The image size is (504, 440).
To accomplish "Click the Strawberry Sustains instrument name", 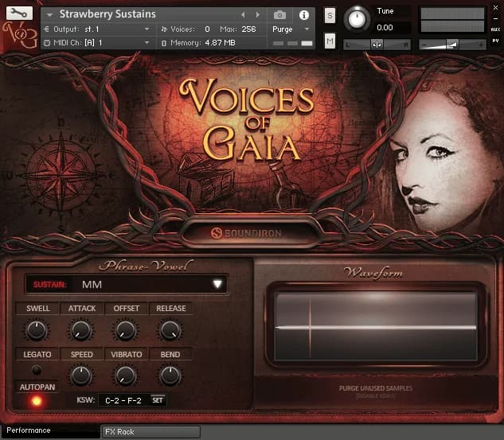I will pyautogui.click(x=107, y=14).
